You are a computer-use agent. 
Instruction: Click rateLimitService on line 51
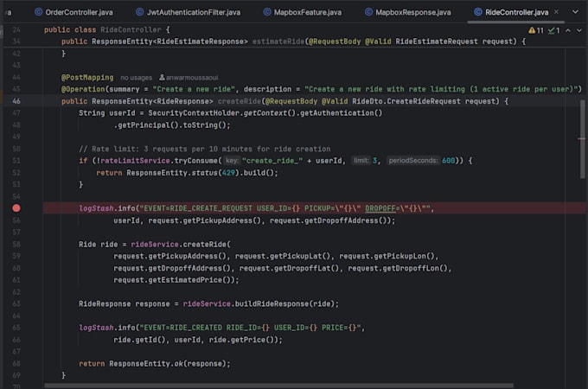click(135, 161)
